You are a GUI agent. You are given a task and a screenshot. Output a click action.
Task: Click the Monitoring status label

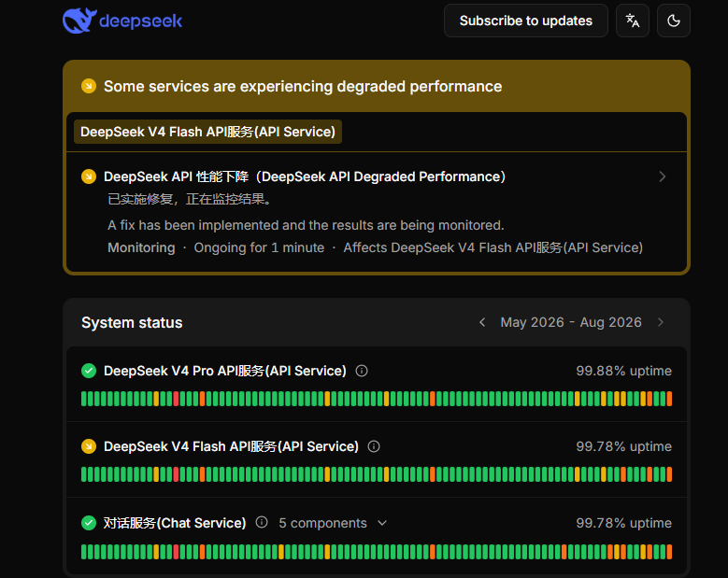(x=142, y=247)
